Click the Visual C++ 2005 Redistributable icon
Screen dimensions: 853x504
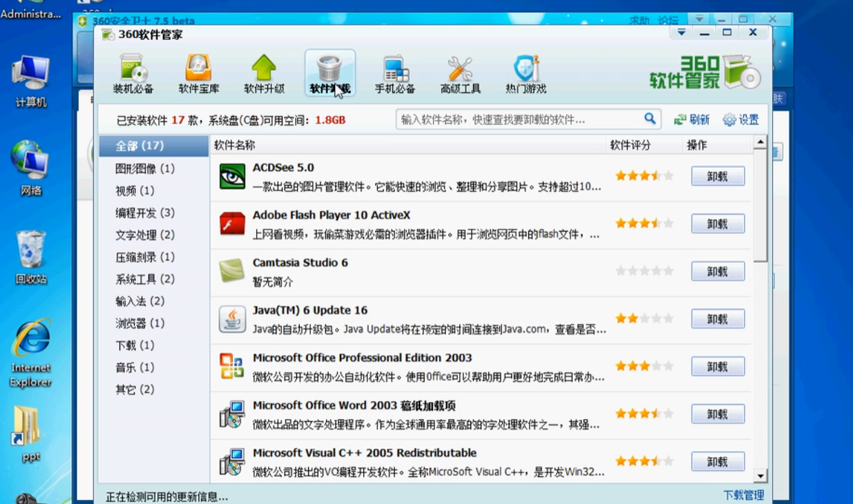click(232, 462)
